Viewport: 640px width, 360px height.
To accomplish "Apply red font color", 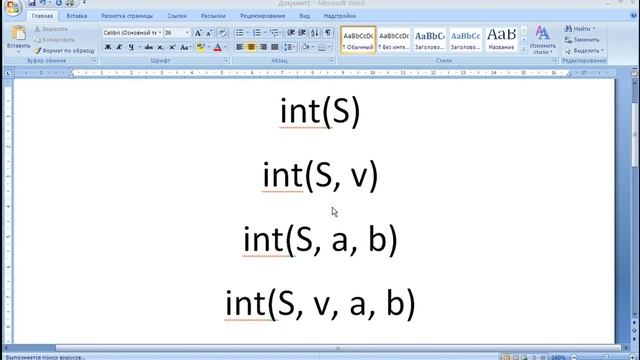I will 218,47.
